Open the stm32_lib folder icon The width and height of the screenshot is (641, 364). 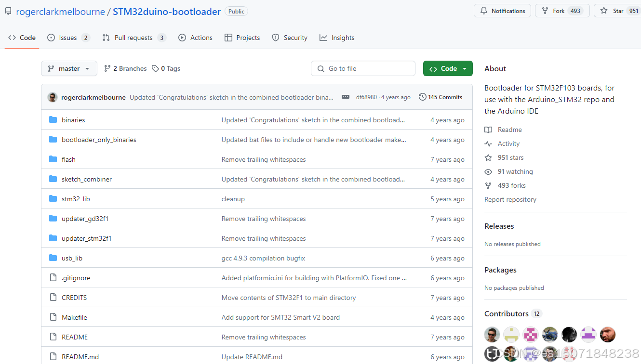point(53,199)
